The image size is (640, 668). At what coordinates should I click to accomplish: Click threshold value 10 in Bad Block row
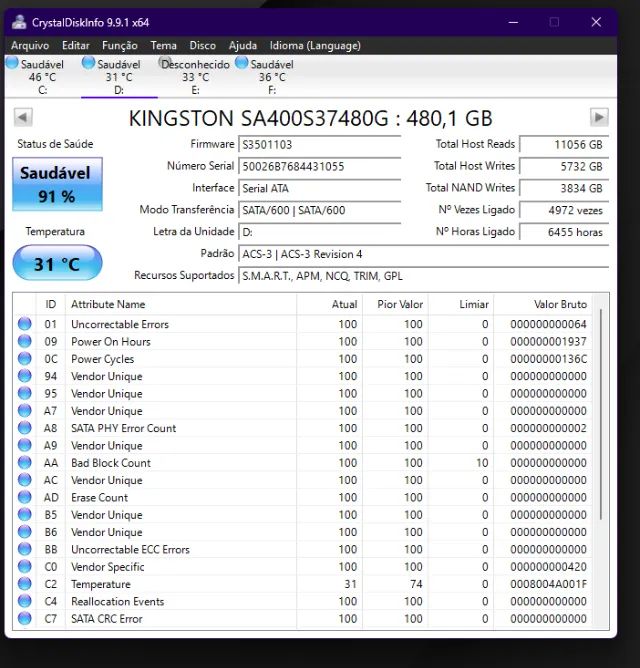482,463
